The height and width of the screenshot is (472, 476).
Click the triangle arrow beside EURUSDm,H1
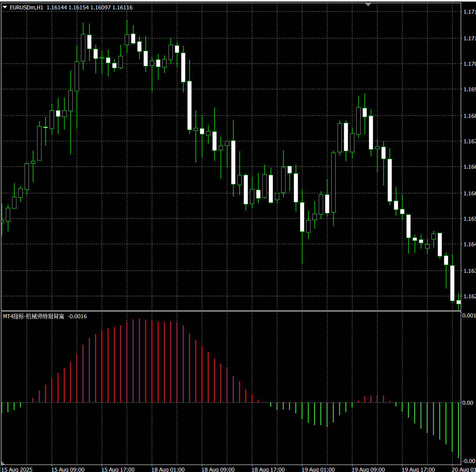point(5,7)
